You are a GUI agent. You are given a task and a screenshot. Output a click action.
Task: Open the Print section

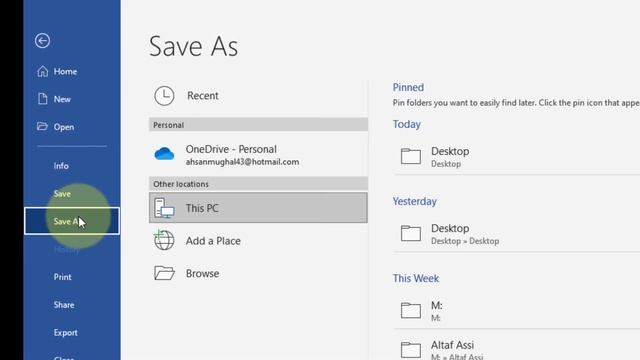pyautogui.click(x=72, y=277)
